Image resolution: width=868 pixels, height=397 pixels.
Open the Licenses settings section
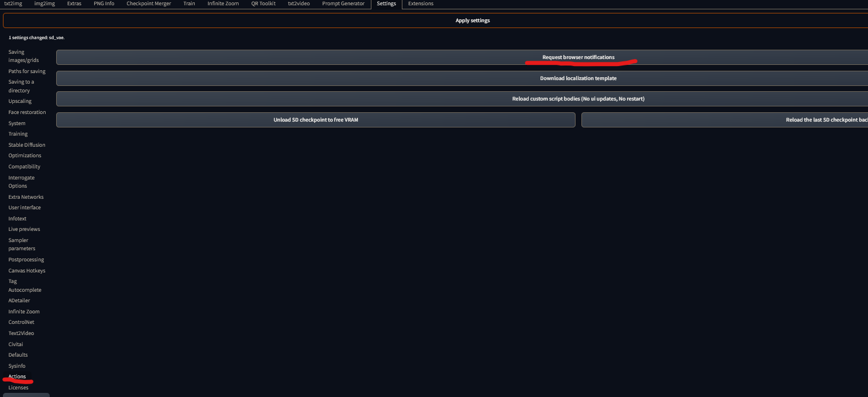(18, 387)
